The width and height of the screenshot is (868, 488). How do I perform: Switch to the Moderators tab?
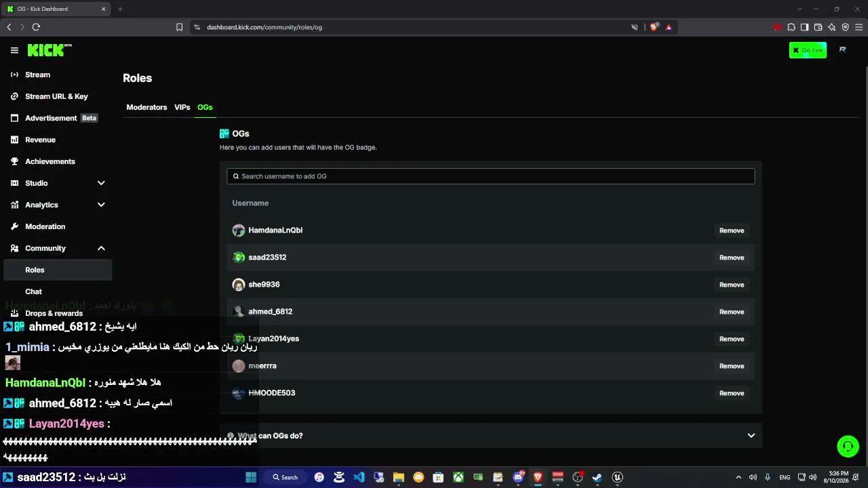click(x=146, y=107)
